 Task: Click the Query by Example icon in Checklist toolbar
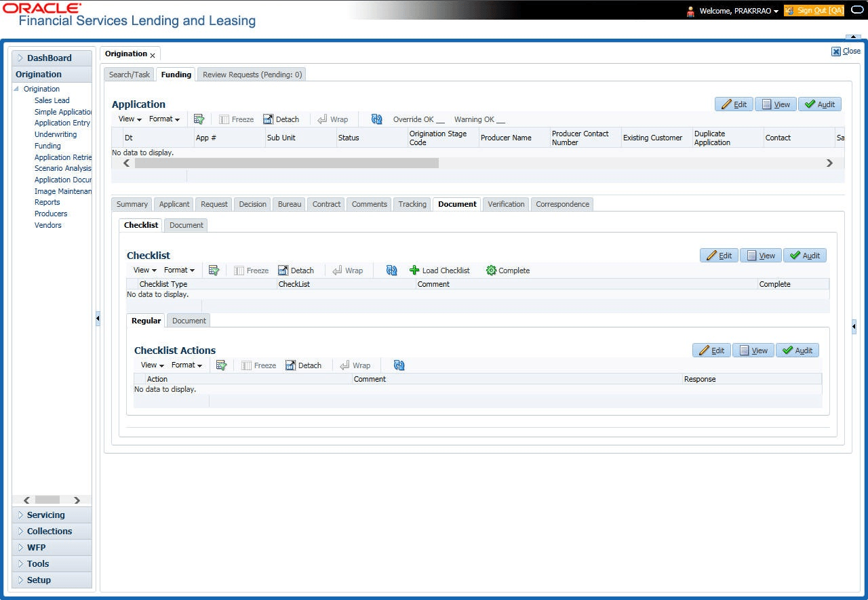point(214,271)
